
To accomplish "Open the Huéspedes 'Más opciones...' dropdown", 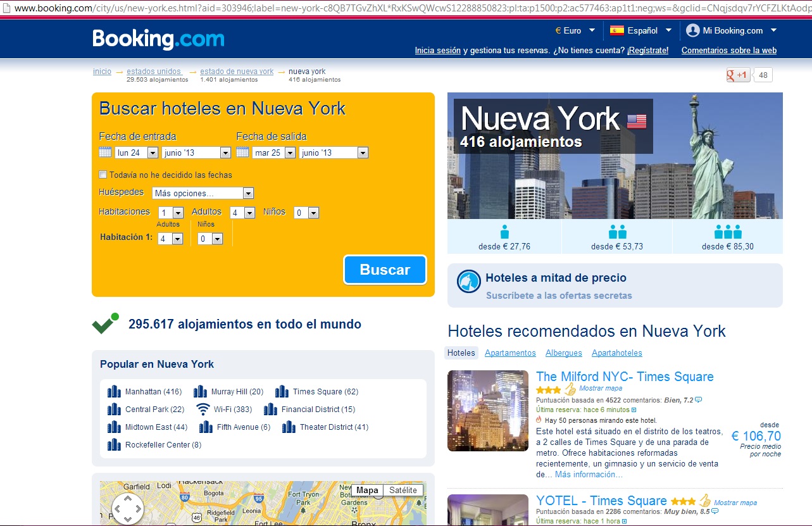I will coord(203,193).
